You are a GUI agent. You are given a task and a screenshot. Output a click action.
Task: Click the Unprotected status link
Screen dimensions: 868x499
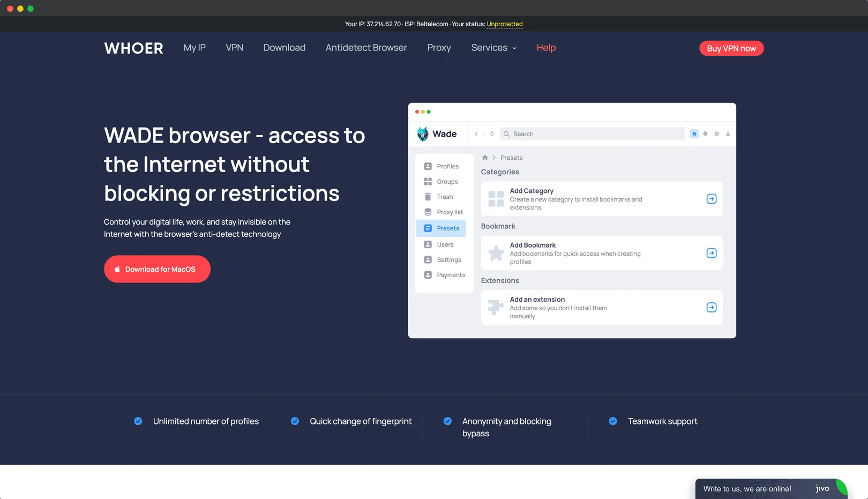tap(505, 24)
